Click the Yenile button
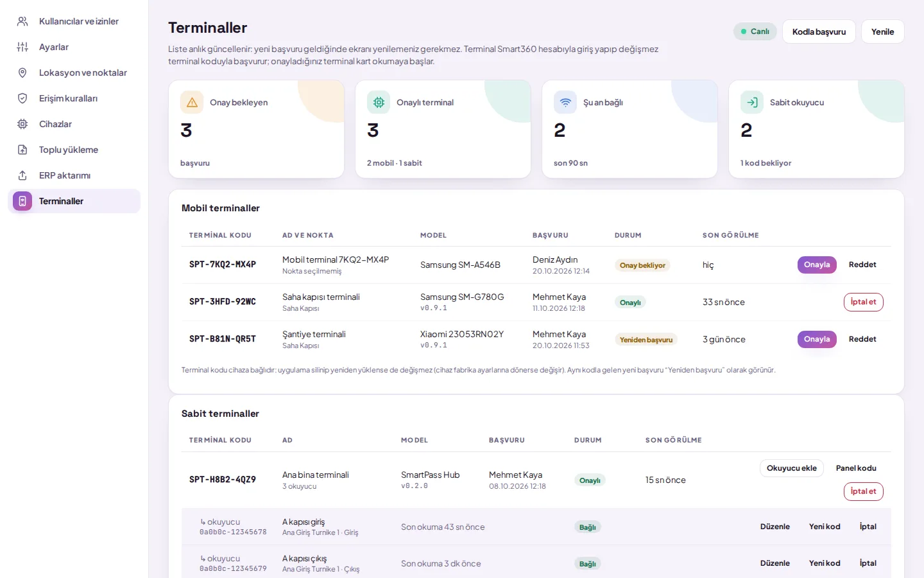The height and width of the screenshot is (578, 924). (882, 31)
